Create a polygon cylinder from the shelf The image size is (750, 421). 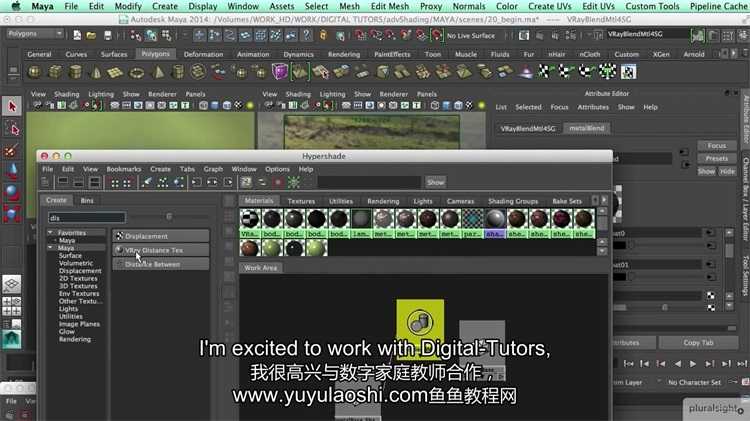click(76, 72)
